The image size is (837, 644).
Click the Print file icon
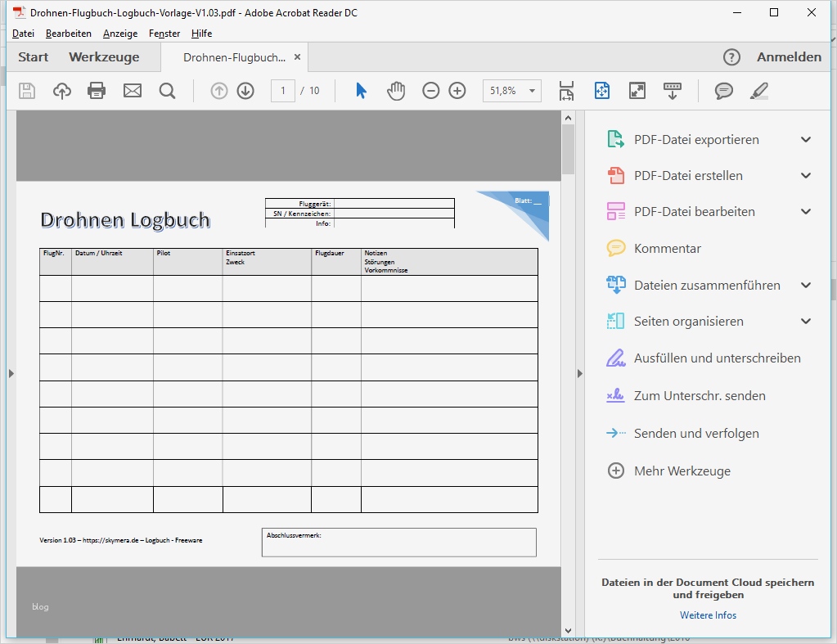pyautogui.click(x=97, y=91)
